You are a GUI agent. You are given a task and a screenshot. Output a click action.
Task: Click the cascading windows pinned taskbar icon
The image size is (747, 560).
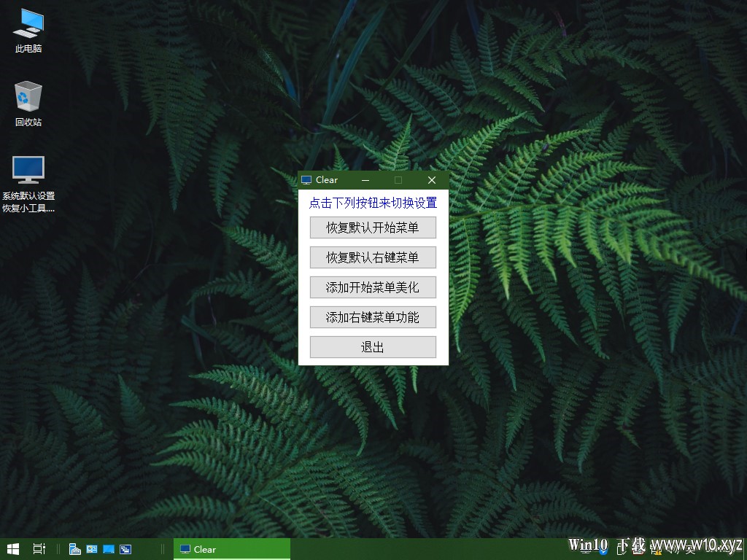(125, 549)
